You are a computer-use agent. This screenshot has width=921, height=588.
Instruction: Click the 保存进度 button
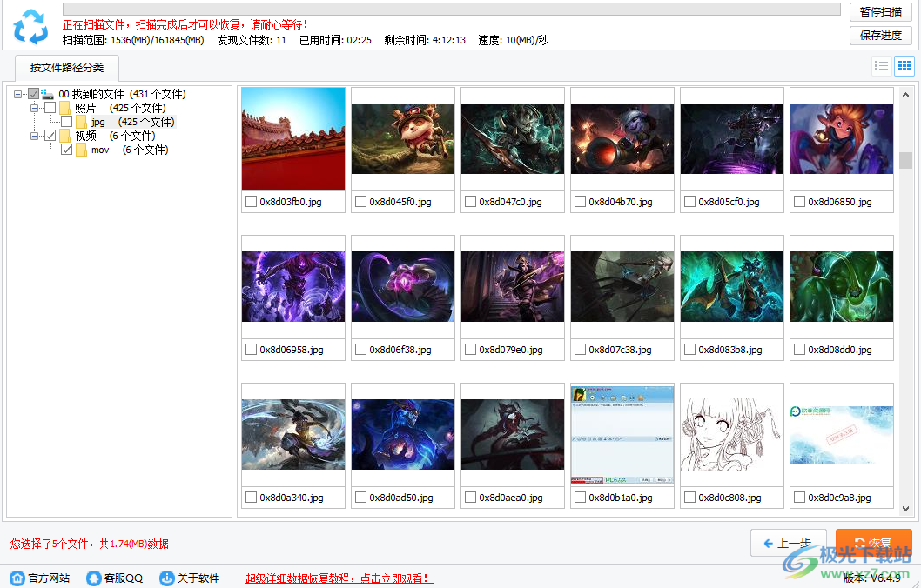coord(880,36)
